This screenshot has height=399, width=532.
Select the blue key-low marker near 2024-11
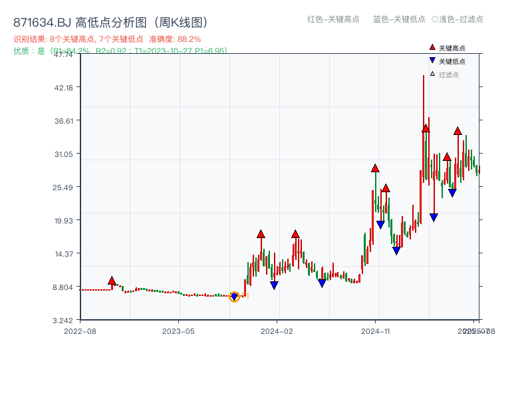coord(380,222)
